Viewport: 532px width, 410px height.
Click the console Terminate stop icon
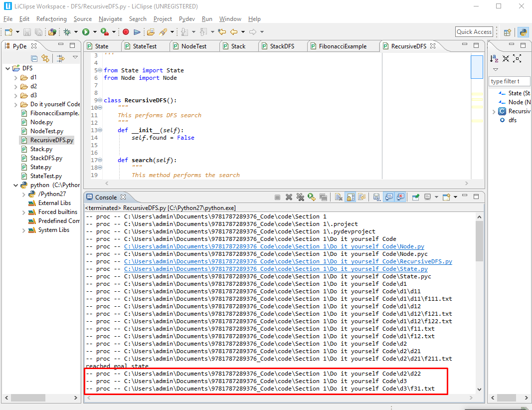coord(277,197)
